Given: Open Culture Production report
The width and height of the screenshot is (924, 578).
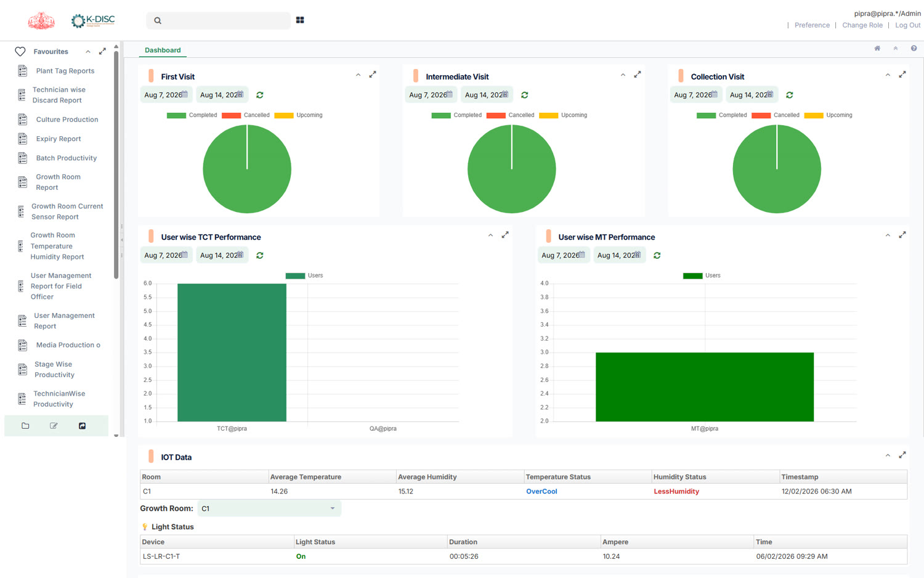Looking at the screenshot, I should (67, 120).
